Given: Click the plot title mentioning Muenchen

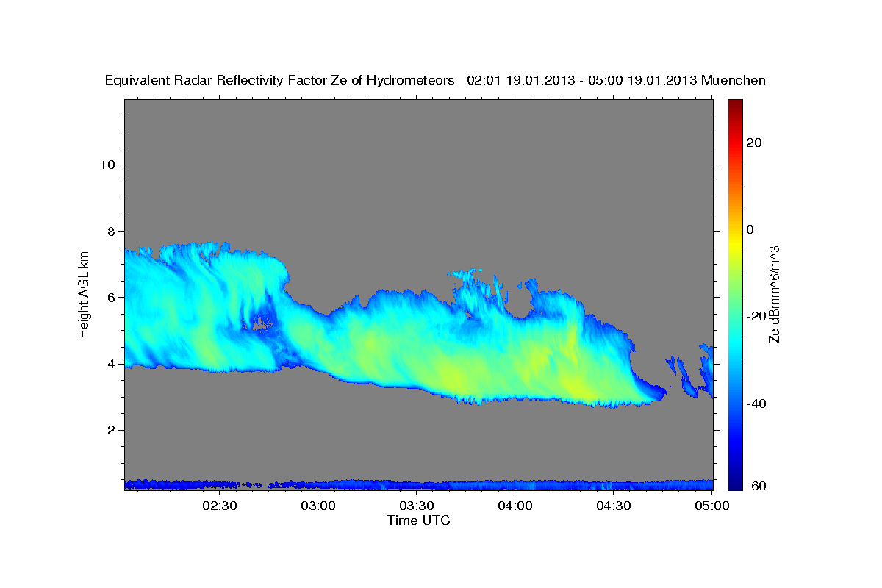Looking at the screenshot, I should pos(435,81).
